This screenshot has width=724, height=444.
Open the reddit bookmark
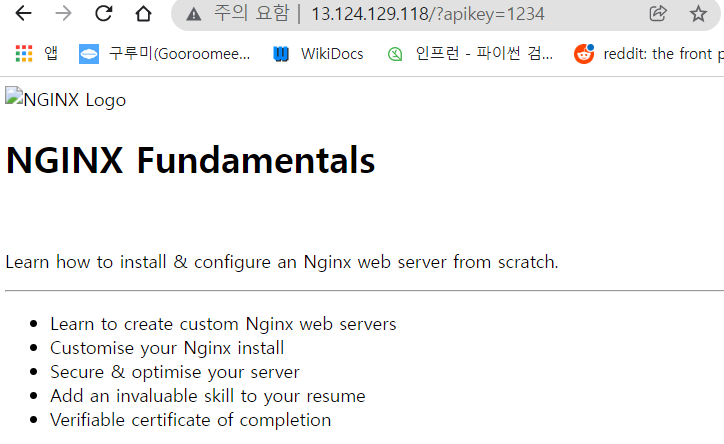click(648, 54)
